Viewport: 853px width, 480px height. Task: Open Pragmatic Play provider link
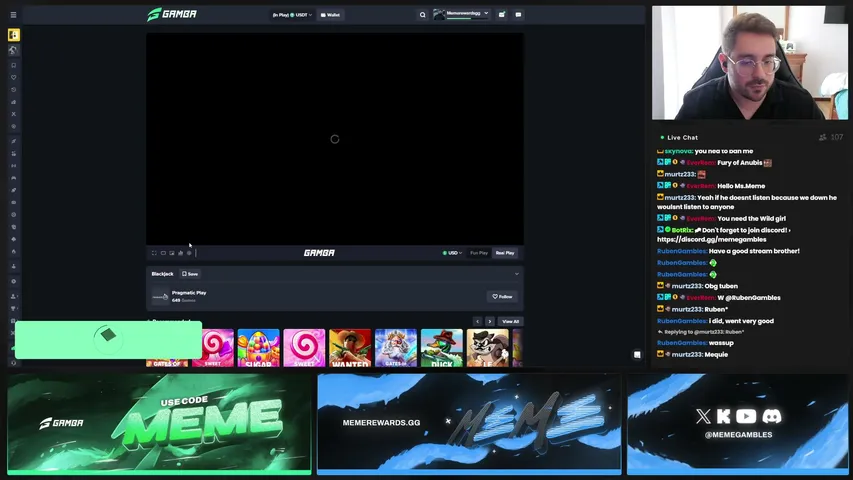(x=189, y=293)
